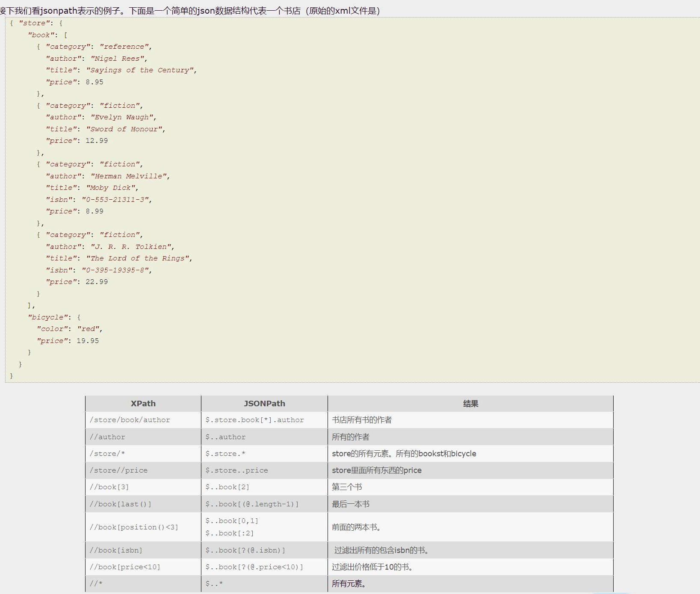
Task: Click the isbn "0-553-21311-3" line
Action: coord(99,200)
